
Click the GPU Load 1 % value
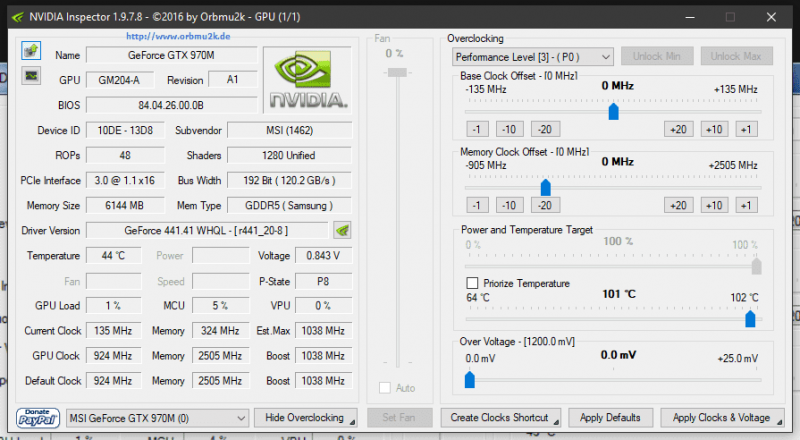pos(114,306)
